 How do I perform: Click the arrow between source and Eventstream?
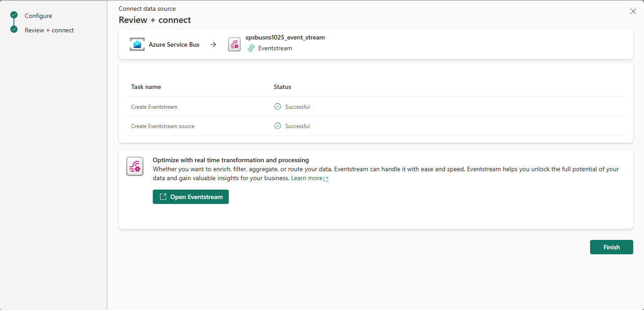click(213, 44)
